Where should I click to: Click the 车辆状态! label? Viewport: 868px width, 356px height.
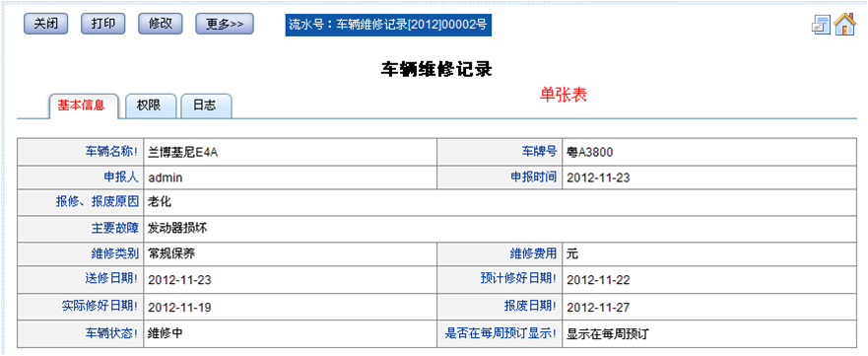point(110,332)
